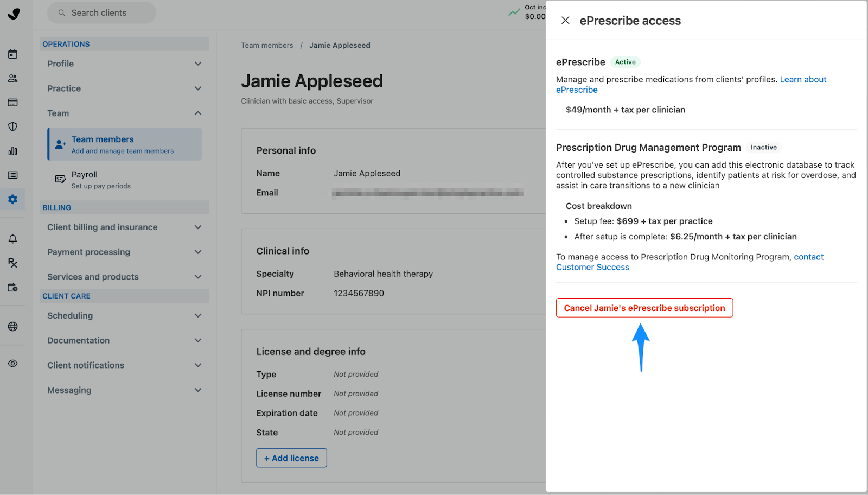Viewport: 868px width, 495px height.
Task: Open the calendar icon in left rail
Action: click(13, 54)
